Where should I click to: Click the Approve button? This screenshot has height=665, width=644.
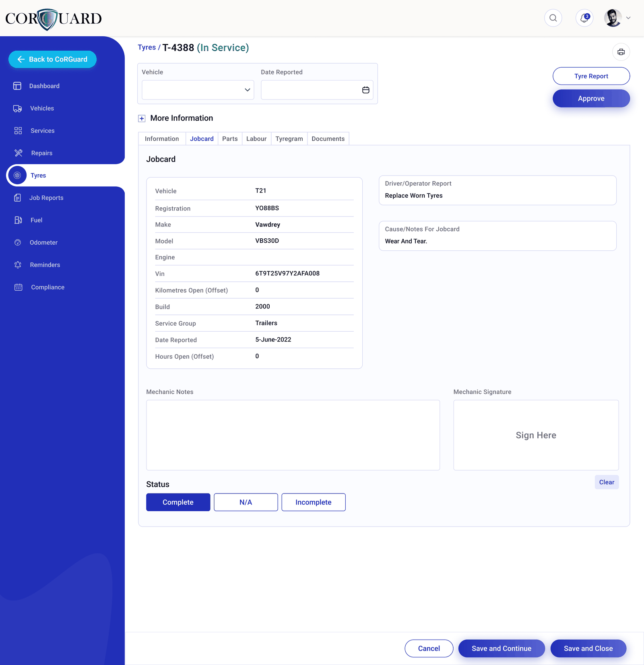click(x=591, y=99)
